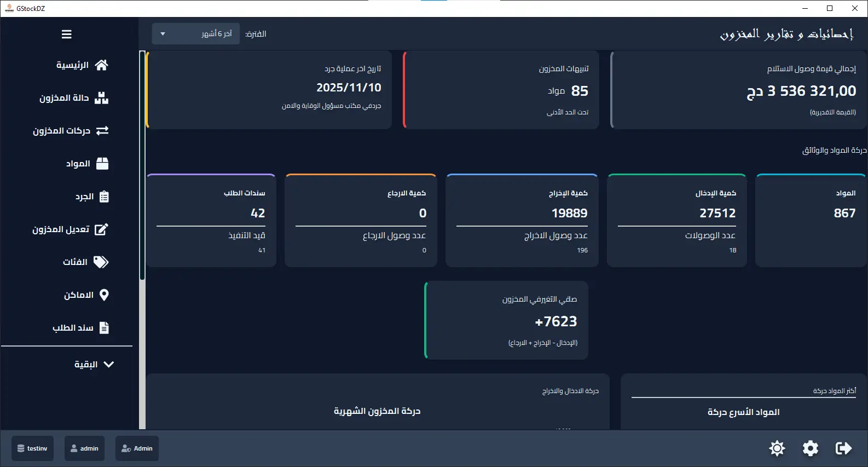Click the عدد الوصولات label
This screenshot has width=868, height=467.
pos(710,235)
